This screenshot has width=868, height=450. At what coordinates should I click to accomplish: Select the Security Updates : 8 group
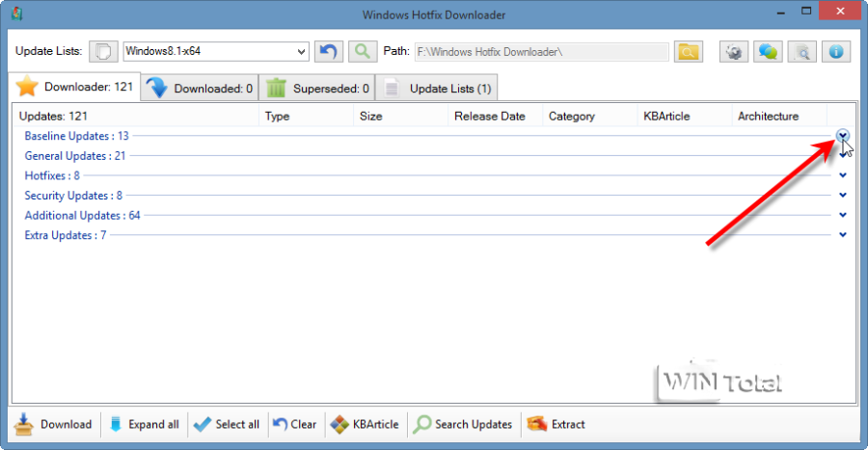pos(73,196)
